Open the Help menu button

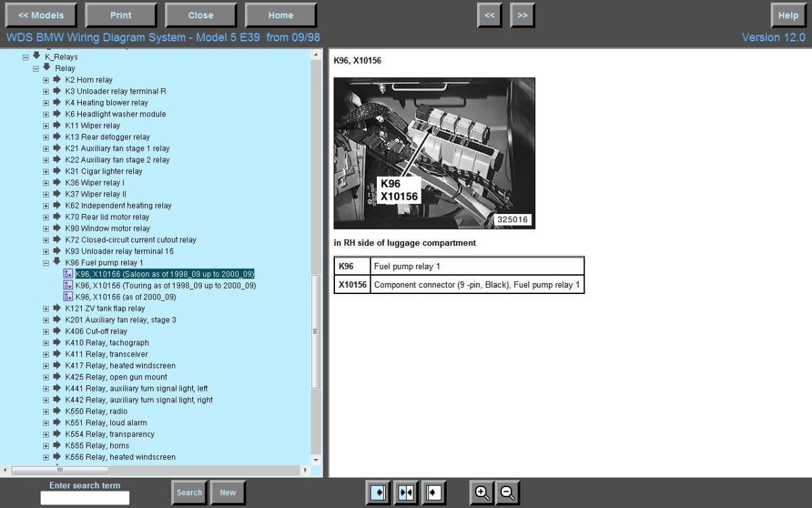(788, 15)
